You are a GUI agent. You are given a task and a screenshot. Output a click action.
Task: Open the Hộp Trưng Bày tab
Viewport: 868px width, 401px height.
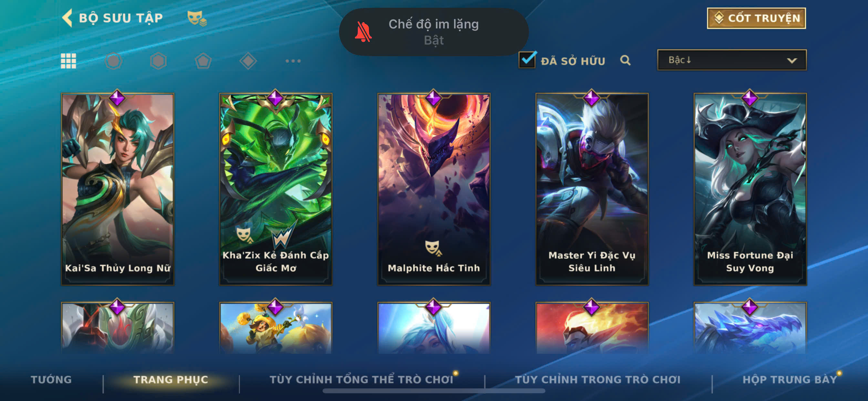790,379
